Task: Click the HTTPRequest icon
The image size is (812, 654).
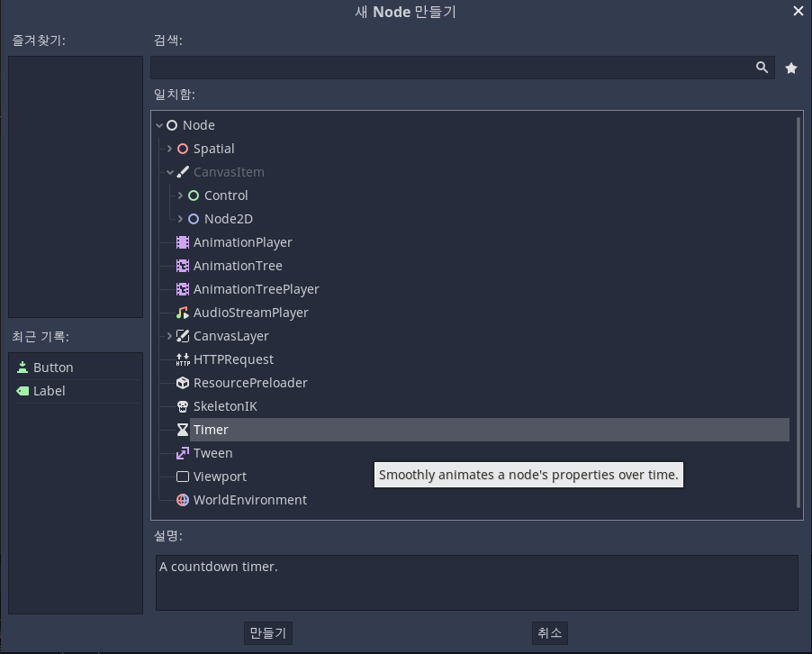Action: 183,359
